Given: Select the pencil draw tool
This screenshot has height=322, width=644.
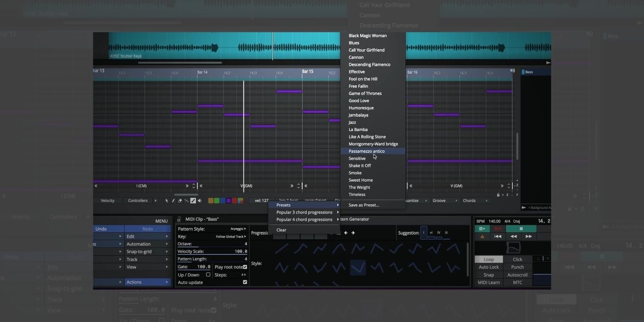Looking at the screenshot, I should (x=173, y=201).
